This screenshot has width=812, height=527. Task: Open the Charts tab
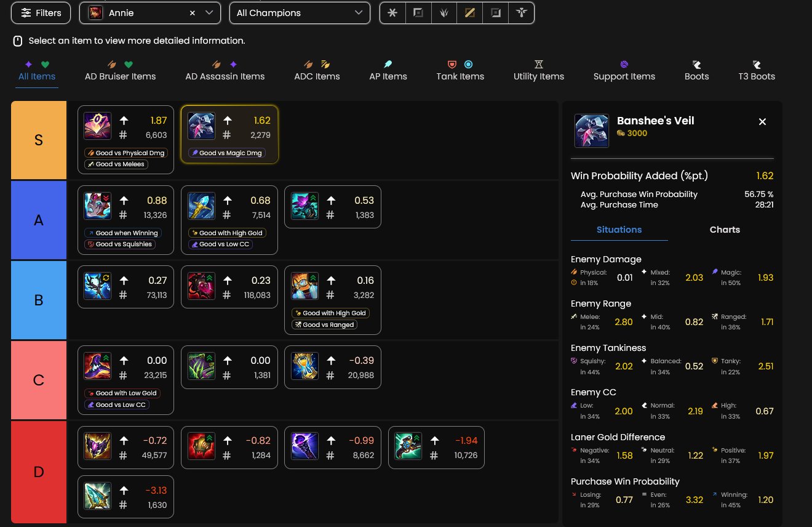pos(725,230)
